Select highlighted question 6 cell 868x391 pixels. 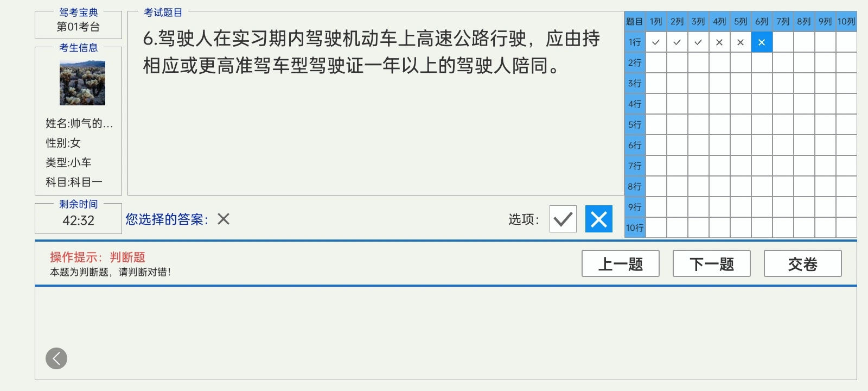click(x=762, y=42)
